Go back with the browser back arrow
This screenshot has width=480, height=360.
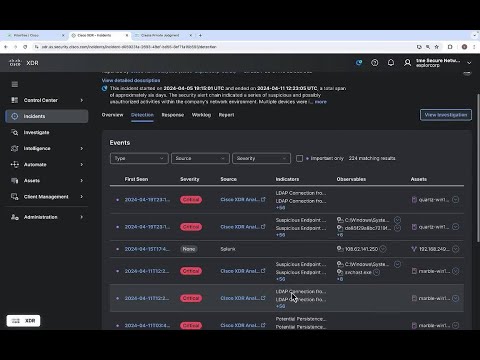point(6,47)
